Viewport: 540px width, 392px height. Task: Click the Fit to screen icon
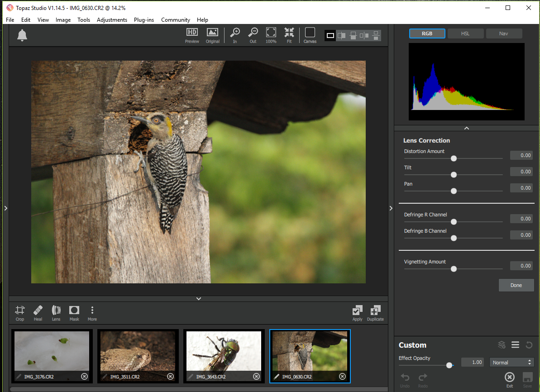tap(289, 34)
